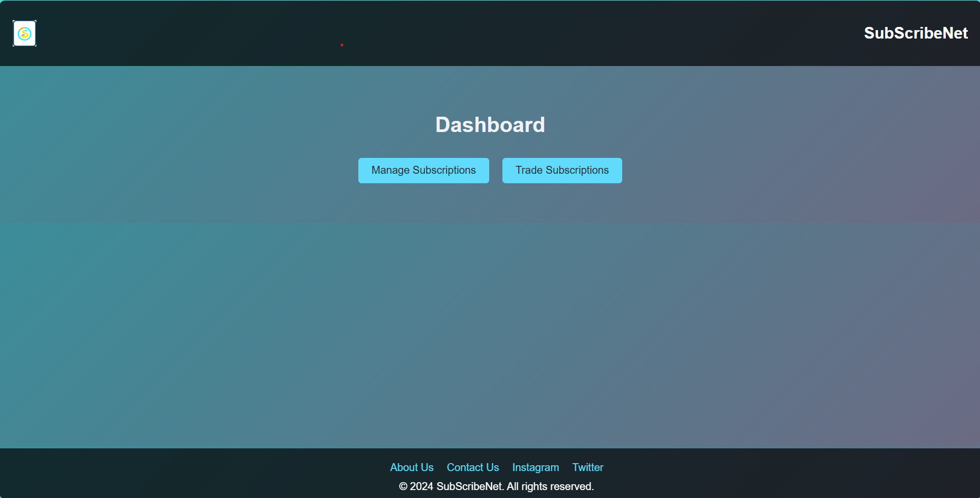Open the Contact Us footer link
The height and width of the screenshot is (498, 980).
click(473, 467)
